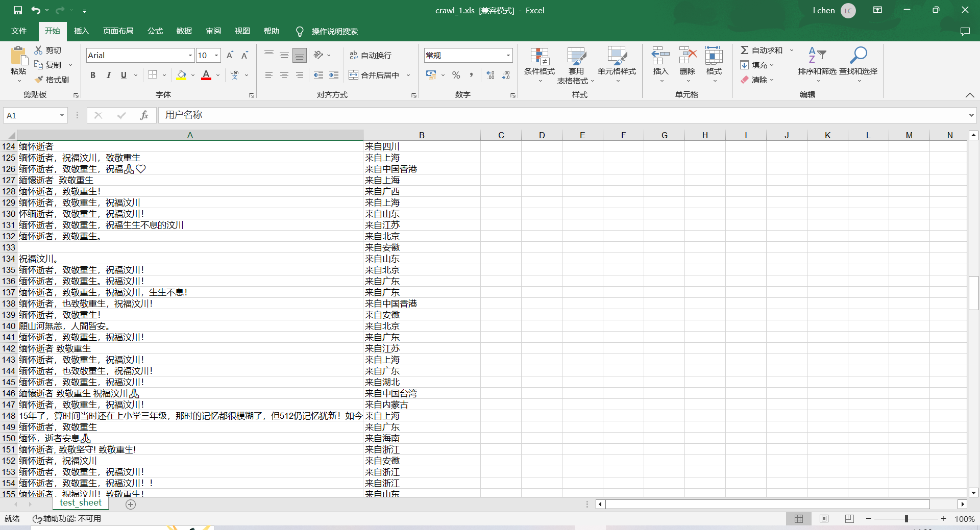The image size is (980, 530).
Task: Increase decimal places icon
Action: pos(491,75)
